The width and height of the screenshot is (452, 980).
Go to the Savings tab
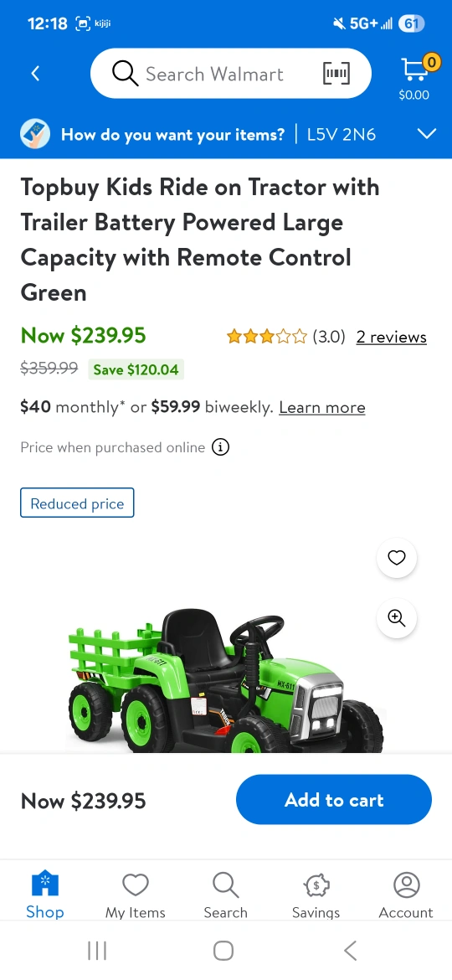click(316, 895)
